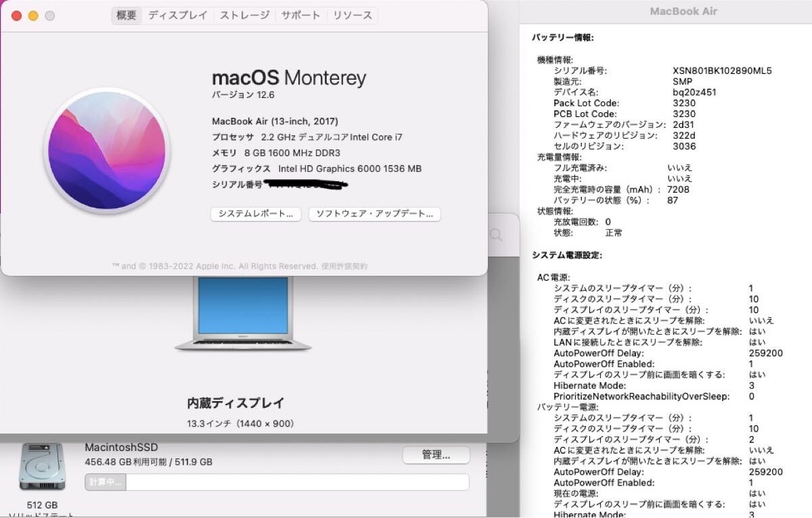Viewport: 812px width, 518px height.
Task: Click the macOS Monterey logo image
Action: (107, 150)
